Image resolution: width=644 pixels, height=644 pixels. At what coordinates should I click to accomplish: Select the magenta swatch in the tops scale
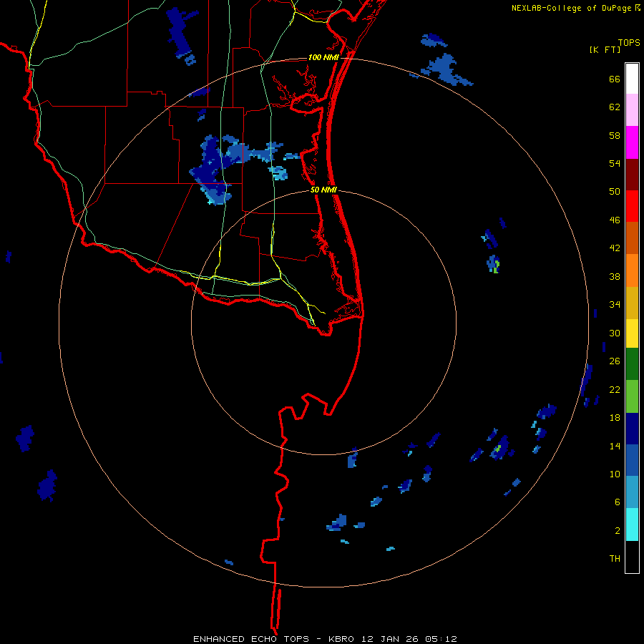click(x=632, y=142)
